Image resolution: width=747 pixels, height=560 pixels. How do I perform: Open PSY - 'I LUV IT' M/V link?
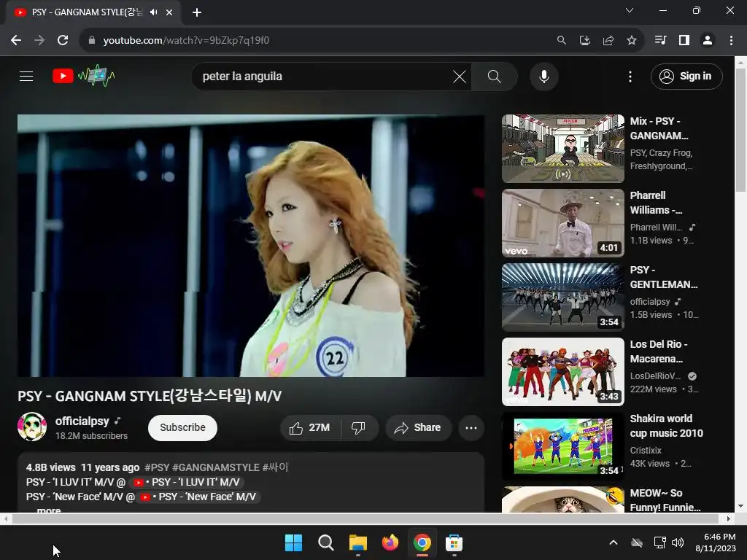[187, 483]
